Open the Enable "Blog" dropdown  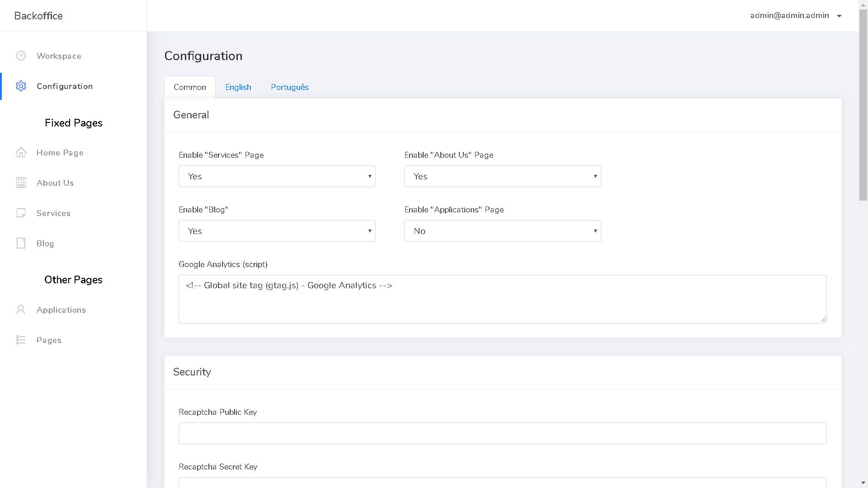pos(277,231)
